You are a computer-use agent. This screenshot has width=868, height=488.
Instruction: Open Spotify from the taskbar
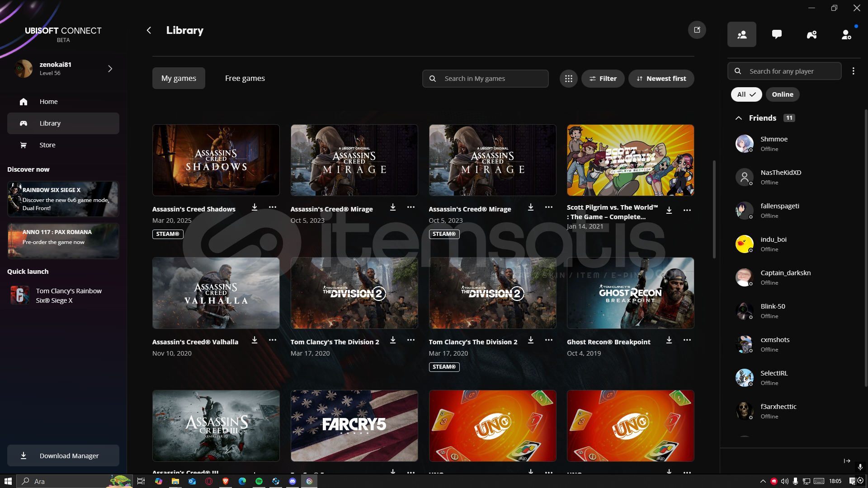(259, 481)
